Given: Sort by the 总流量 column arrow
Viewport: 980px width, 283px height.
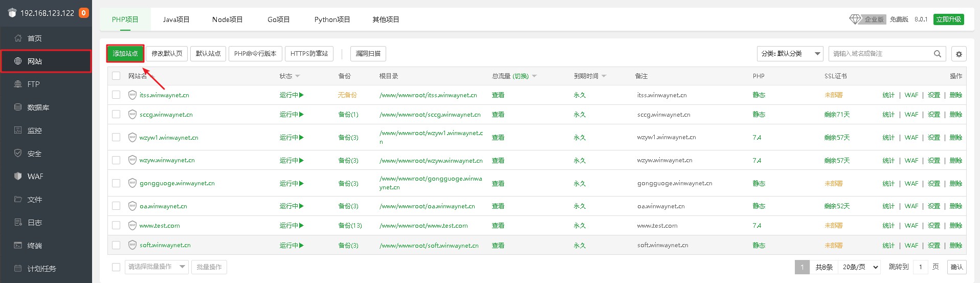Looking at the screenshot, I should tap(534, 76).
